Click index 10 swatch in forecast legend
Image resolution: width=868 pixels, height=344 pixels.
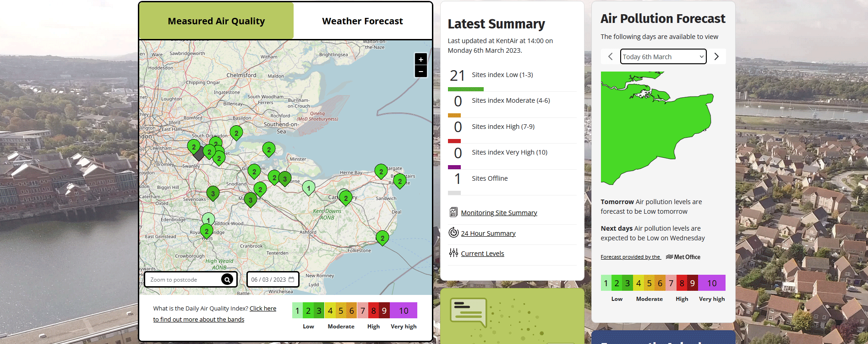point(712,283)
